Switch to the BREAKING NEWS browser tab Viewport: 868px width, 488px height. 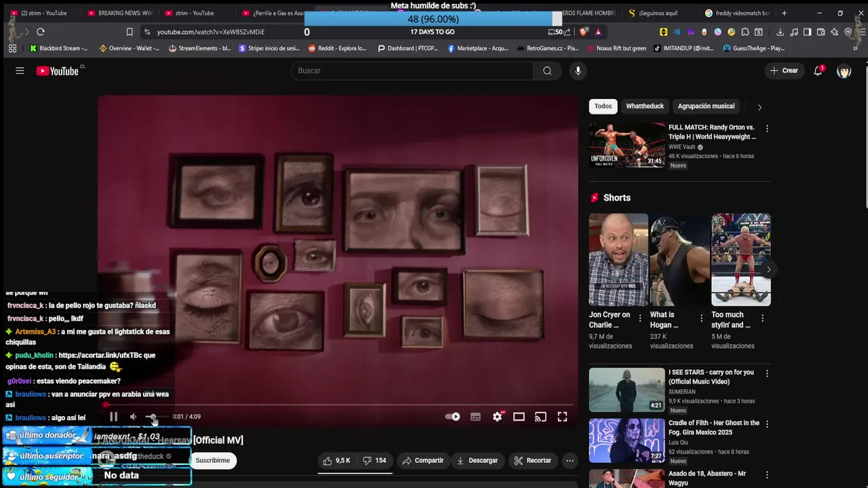pyautogui.click(x=119, y=13)
